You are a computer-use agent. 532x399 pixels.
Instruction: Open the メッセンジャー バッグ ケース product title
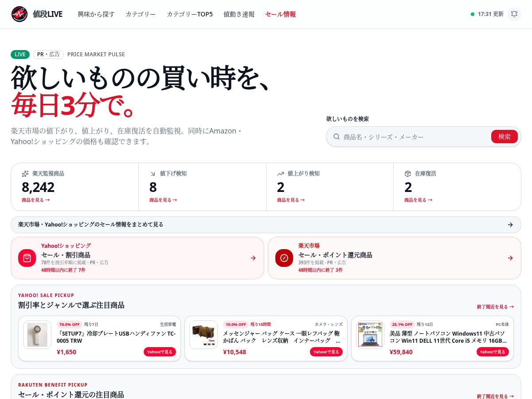coord(282,337)
